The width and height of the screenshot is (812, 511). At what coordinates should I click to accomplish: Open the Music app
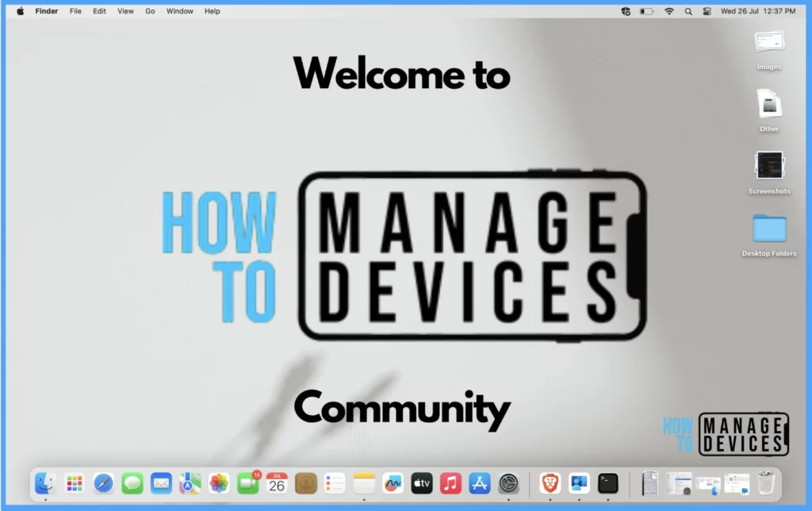point(450,483)
